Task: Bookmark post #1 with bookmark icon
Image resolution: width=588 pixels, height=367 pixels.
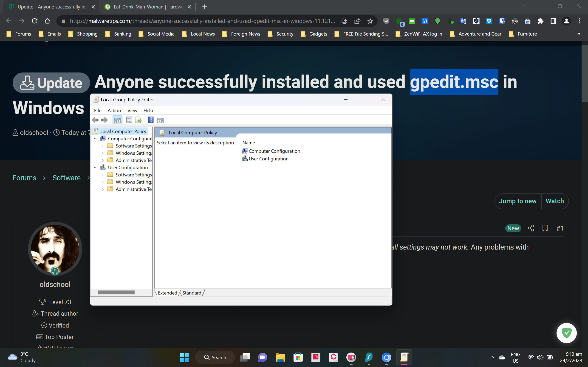Action: 545,228
